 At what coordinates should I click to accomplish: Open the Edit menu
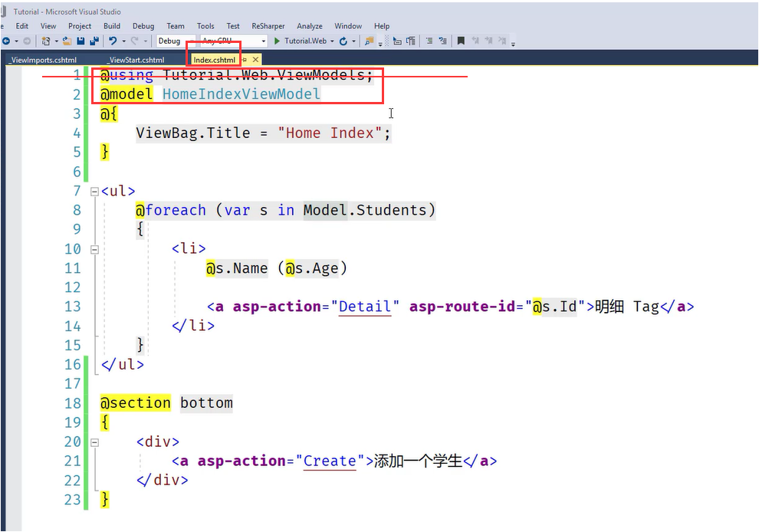coord(21,26)
